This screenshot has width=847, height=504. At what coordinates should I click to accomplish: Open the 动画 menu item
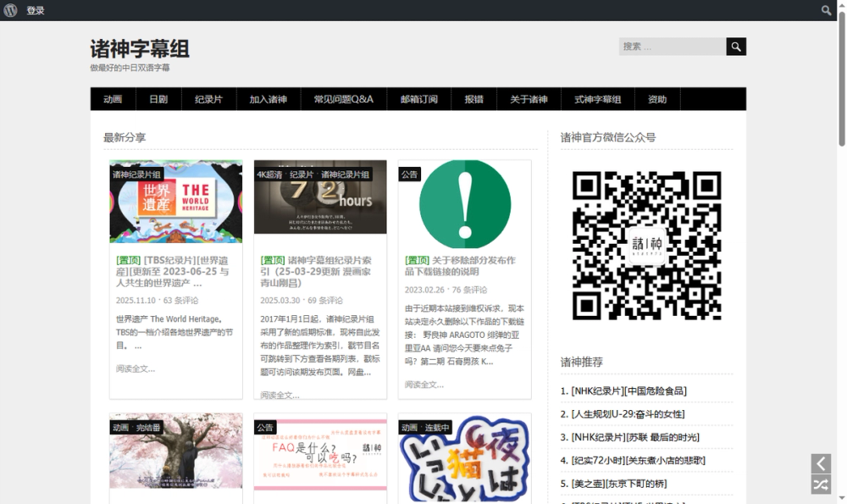tap(113, 99)
